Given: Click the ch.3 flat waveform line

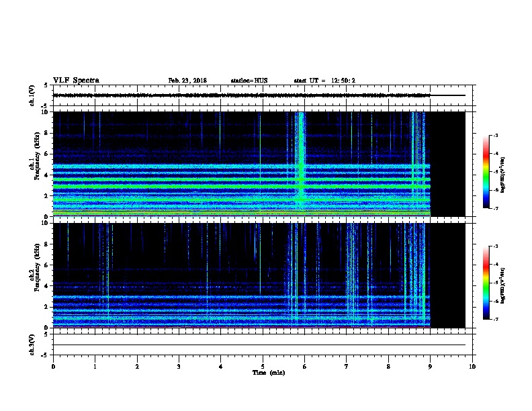Looking at the screenshot, I should [x=259, y=345].
